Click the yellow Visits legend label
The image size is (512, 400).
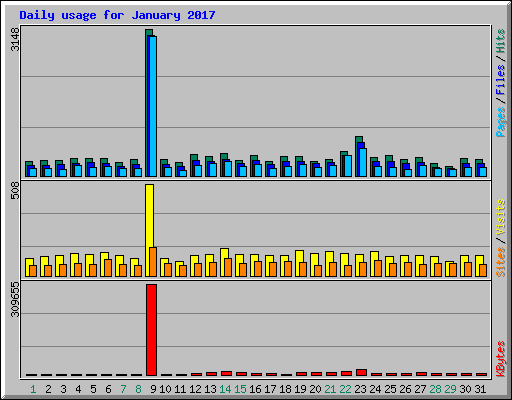(500, 217)
